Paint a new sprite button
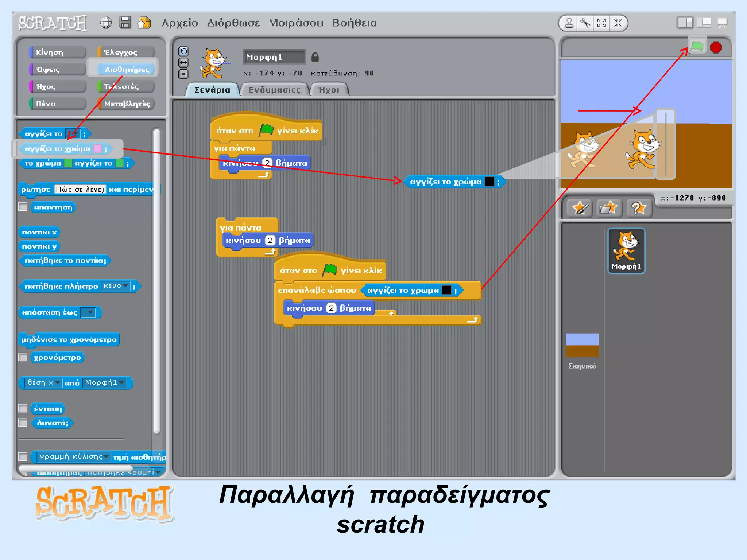Screen dimensions: 747x560 [580, 209]
